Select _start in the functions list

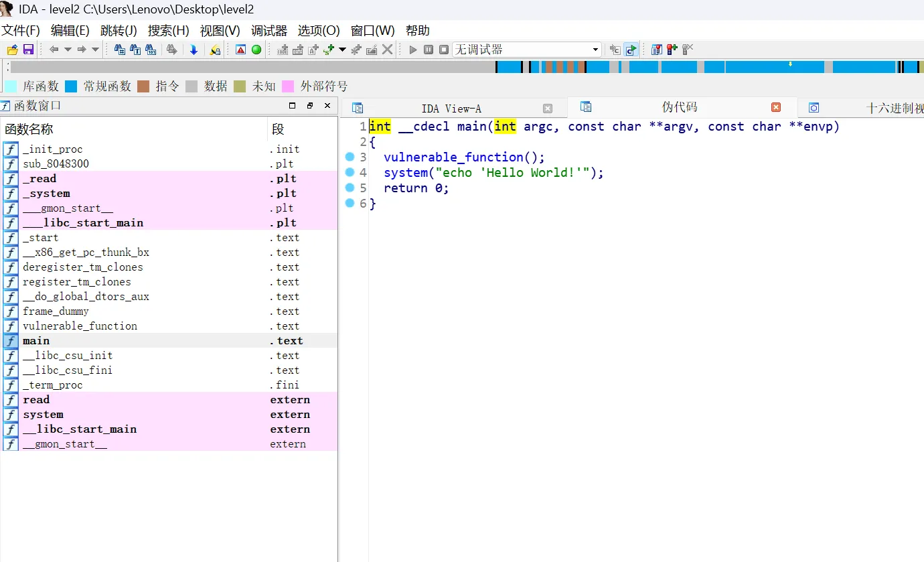pos(169,238)
